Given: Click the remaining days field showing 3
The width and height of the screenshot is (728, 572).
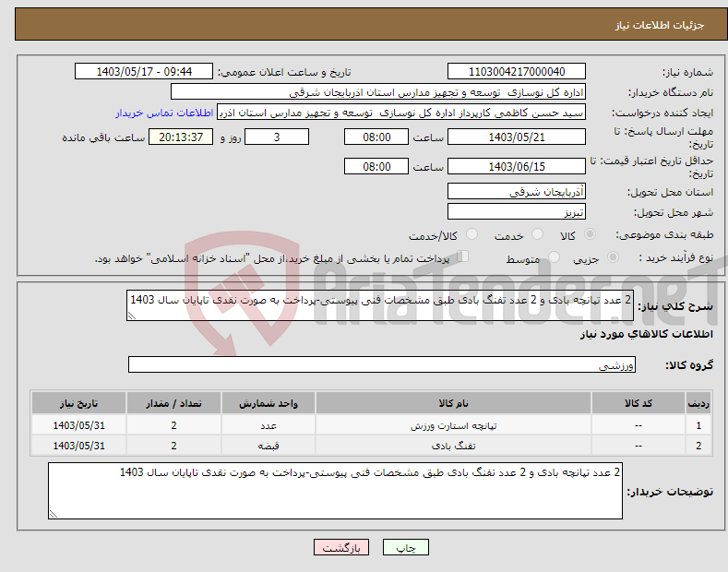Looking at the screenshot, I should click(x=277, y=137).
